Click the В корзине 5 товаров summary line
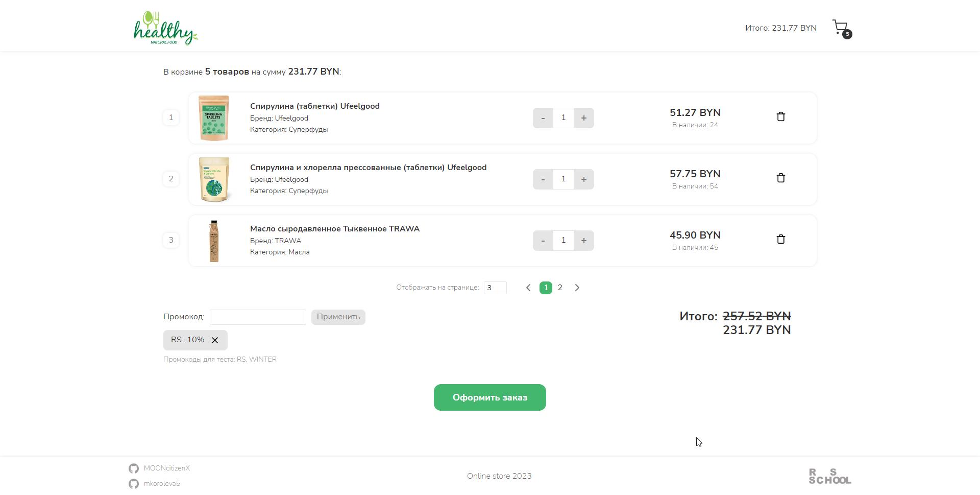Screen dimensions: 980x495 pos(252,72)
